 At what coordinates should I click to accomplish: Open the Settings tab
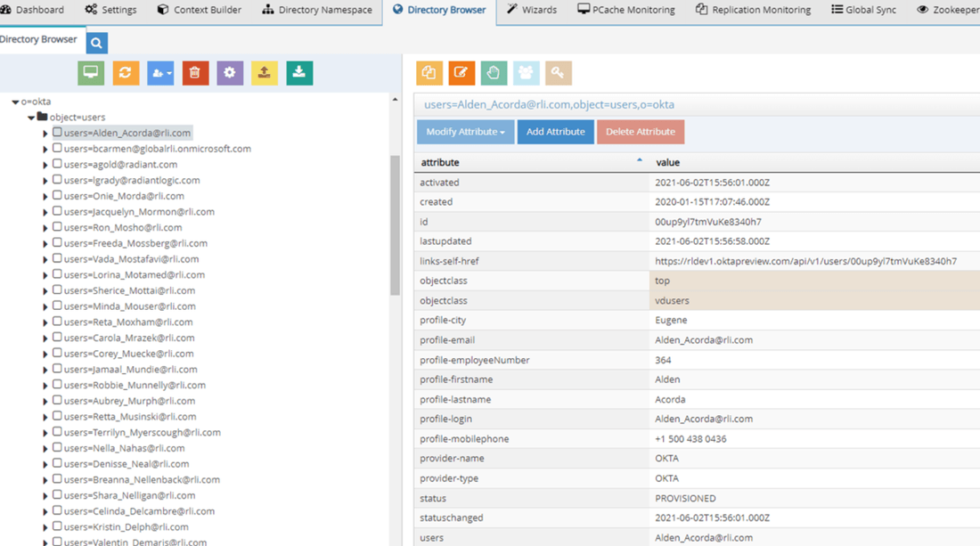click(x=110, y=10)
